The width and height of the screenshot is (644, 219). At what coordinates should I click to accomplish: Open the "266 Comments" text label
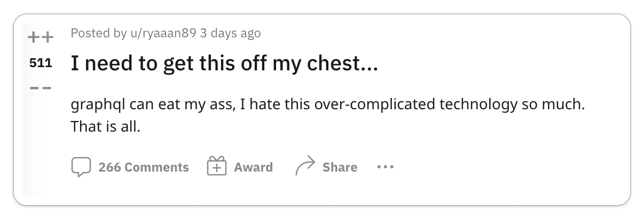coord(144,167)
